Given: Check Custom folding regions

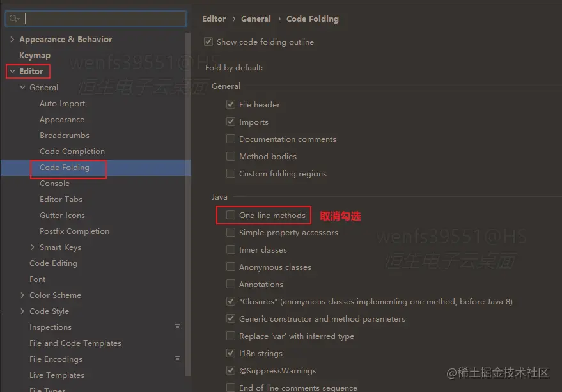Looking at the screenshot, I should [x=231, y=173].
